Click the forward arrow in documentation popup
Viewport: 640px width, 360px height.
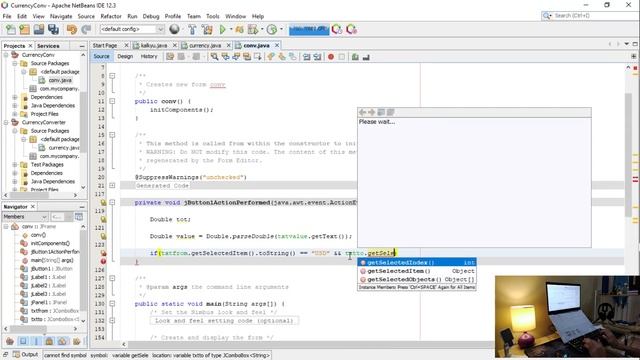coord(371,112)
